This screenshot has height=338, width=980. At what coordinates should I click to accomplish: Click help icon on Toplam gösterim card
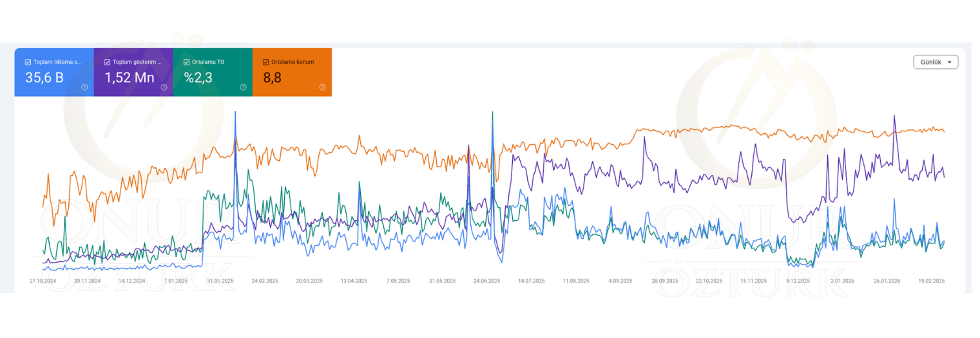(164, 87)
